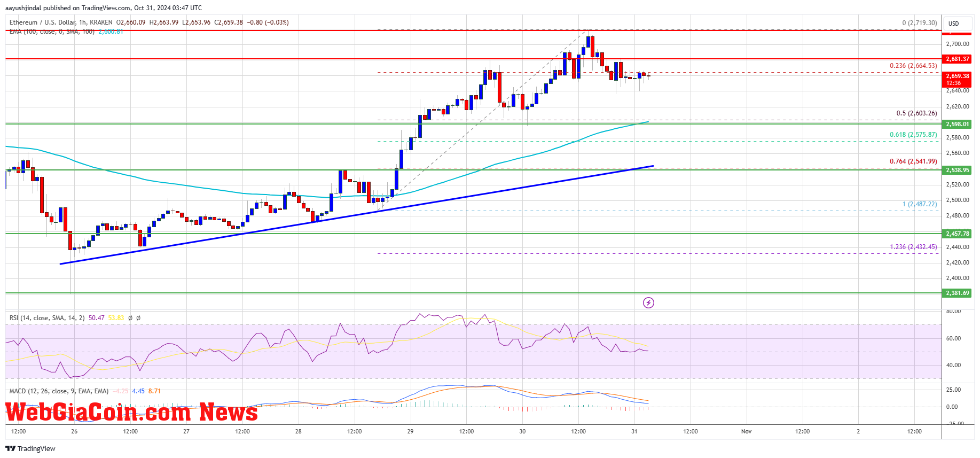The width and height of the screenshot is (980, 458).
Task: Click the RSI axis 60.00 tick
Action: pyautogui.click(x=953, y=338)
